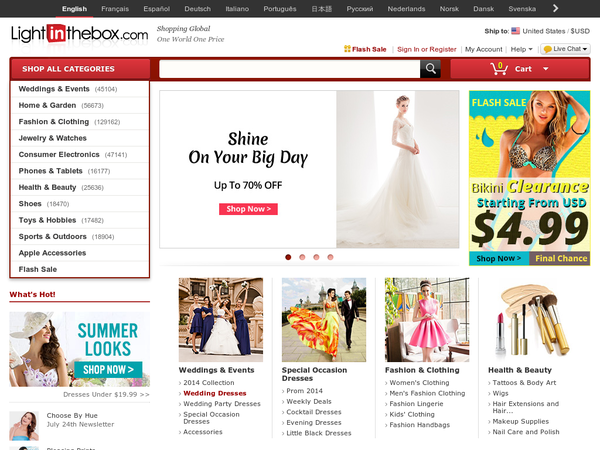Click Shop Now on bikini flash sale
Screen dimensions: 600x450
[499, 259]
